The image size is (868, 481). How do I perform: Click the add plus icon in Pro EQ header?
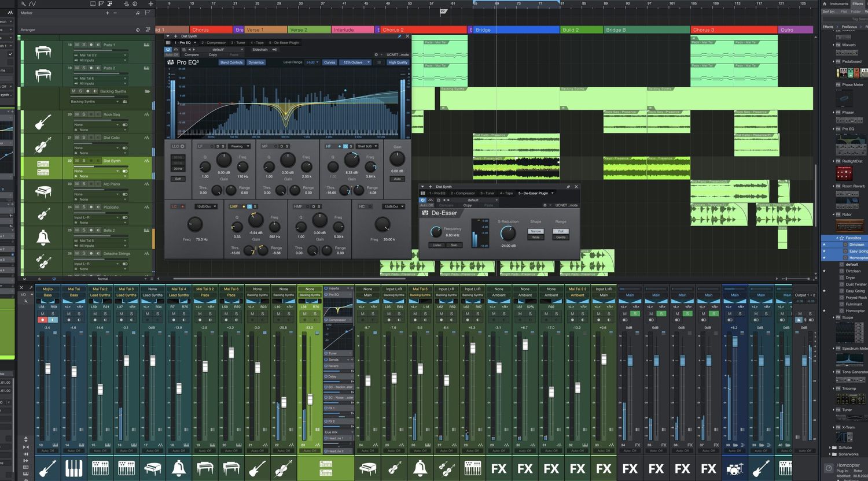pyautogui.click(x=175, y=36)
